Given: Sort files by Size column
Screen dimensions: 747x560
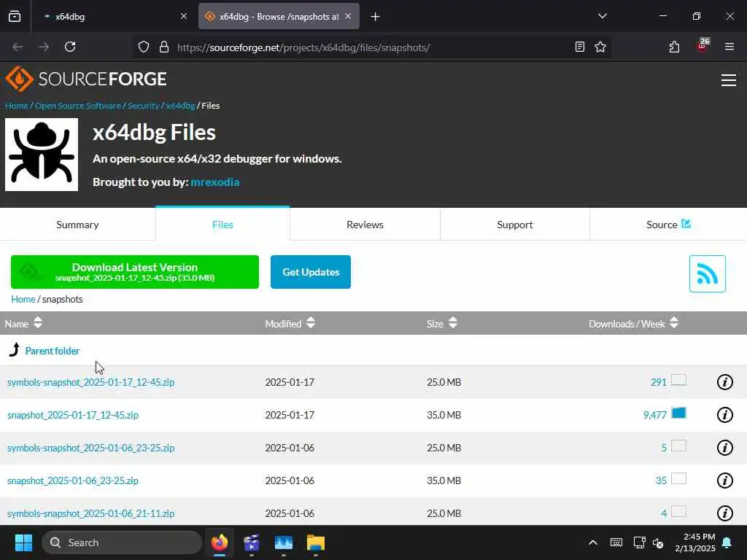Looking at the screenshot, I should tap(441, 324).
